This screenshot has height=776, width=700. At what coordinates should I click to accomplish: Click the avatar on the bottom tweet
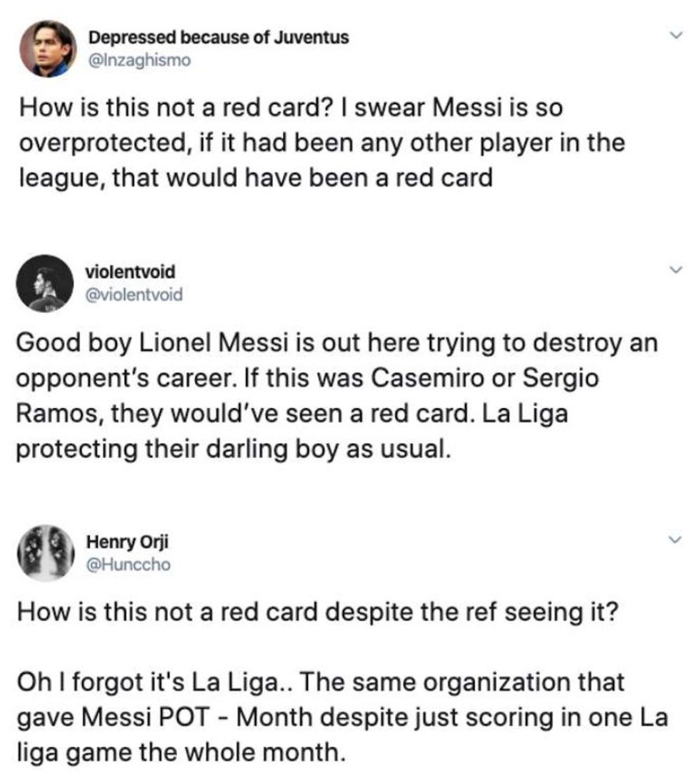(x=44, y=552)
